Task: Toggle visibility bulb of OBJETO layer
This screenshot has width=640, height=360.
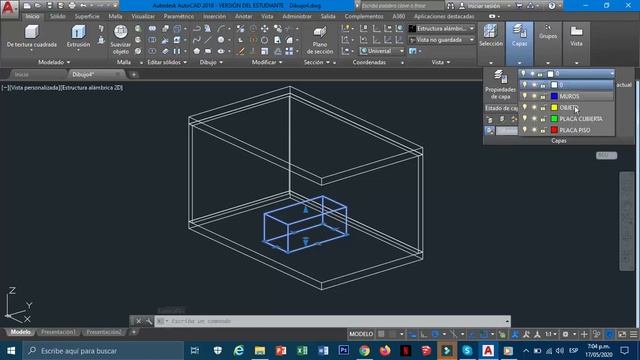Action: coord(525,107)
